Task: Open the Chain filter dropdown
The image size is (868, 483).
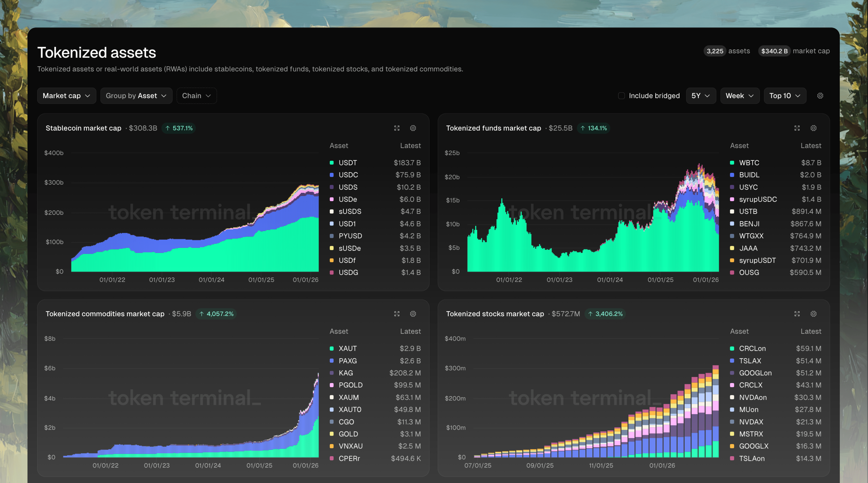Action: (x=197, y=96)
